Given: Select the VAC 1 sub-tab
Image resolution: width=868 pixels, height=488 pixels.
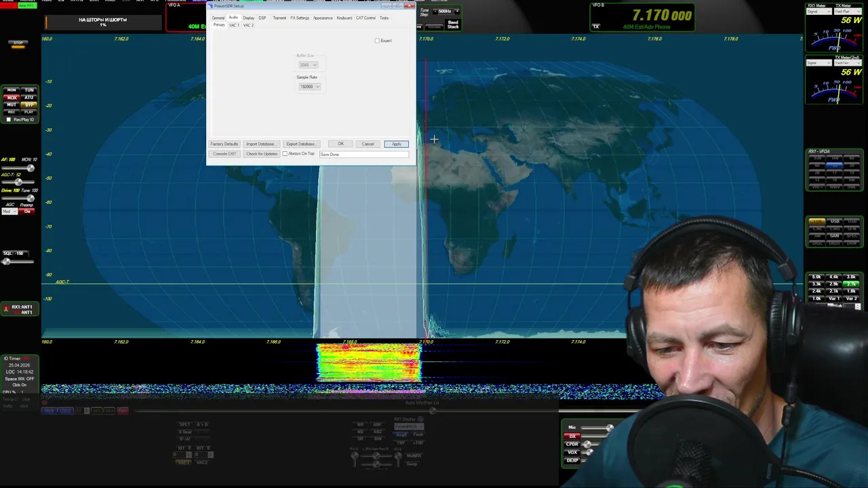Looking at the screenshot, I should [234, 25].
